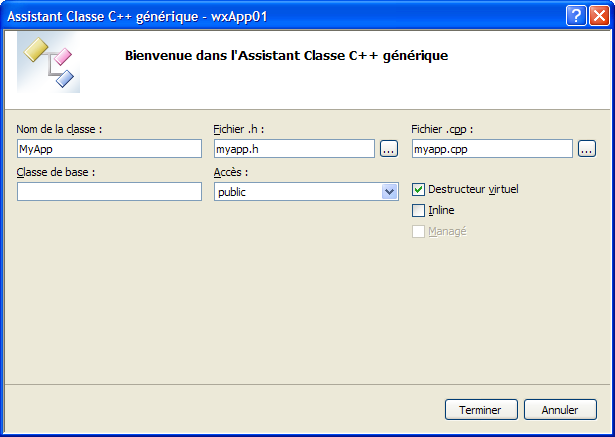The width and height of the screenshot is (615, 437).
Task: Click the Fichier .h text field
Action: click(x=293, y=149)
